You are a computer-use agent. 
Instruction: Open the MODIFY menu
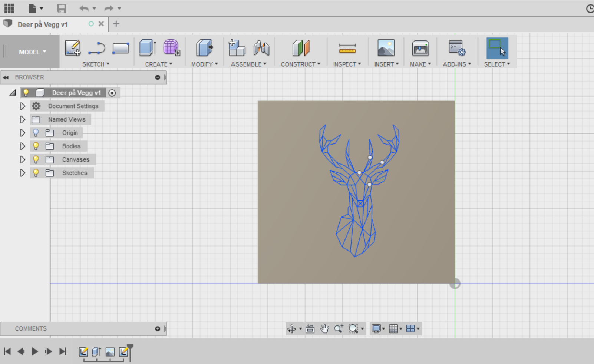pyautogui.click(x=204, y=64)
